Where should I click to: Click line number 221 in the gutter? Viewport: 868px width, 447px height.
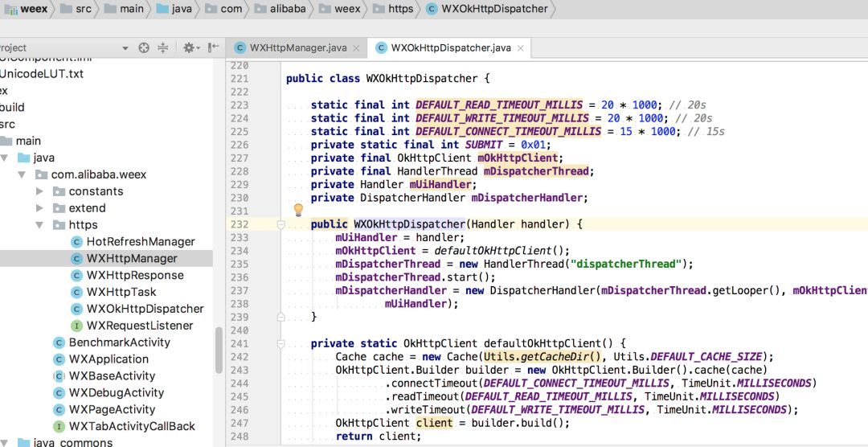(240, 79)
